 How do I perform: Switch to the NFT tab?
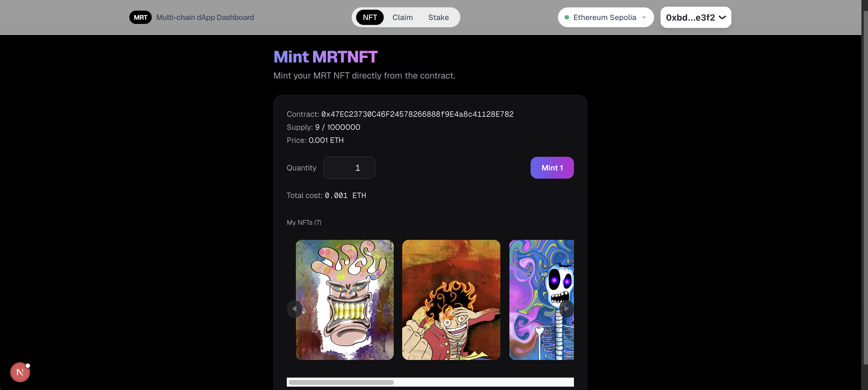pyautogui.click(x=369, y=17)
